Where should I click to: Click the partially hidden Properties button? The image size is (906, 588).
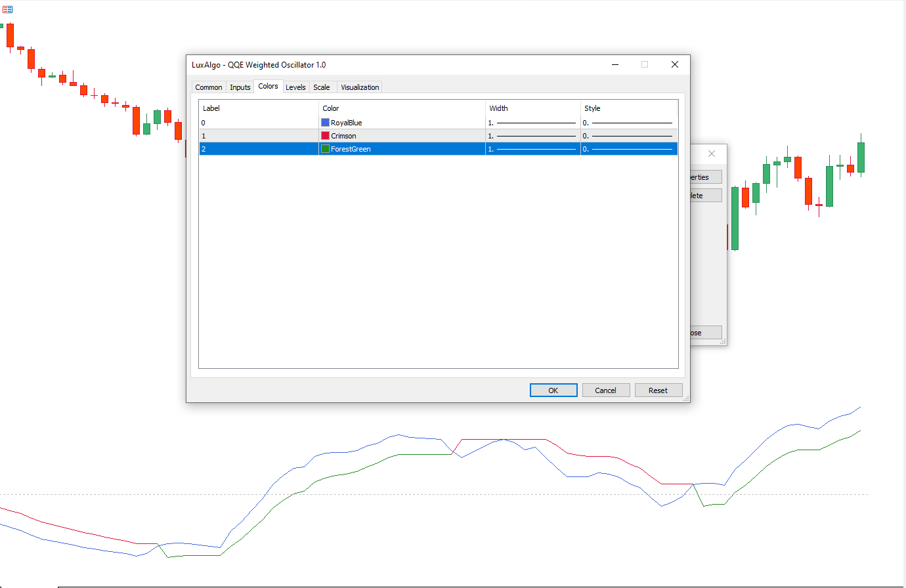click(705, 177)
